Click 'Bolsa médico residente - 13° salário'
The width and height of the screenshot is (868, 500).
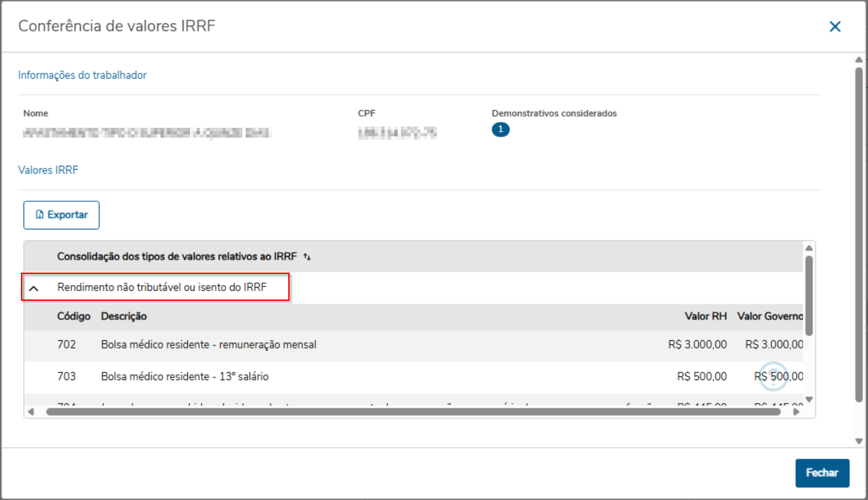tap(185, 377)
